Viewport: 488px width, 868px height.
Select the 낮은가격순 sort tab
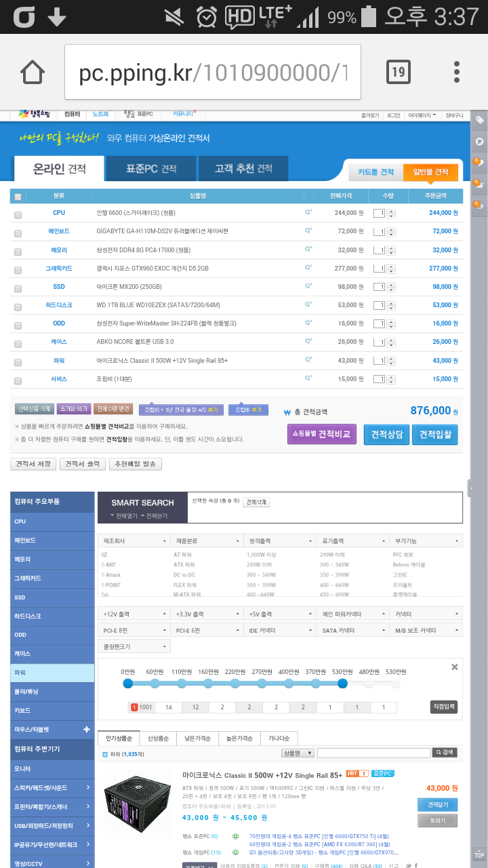coord(197,738)
